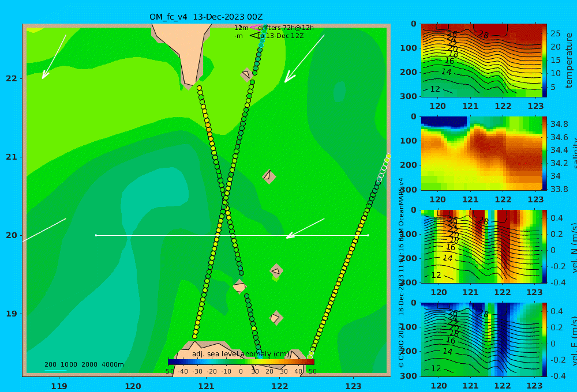Click the 'adj. sea level anomaly (cm)' label
The width and height of the screenshot is (577, 392).
pos(241,354)
